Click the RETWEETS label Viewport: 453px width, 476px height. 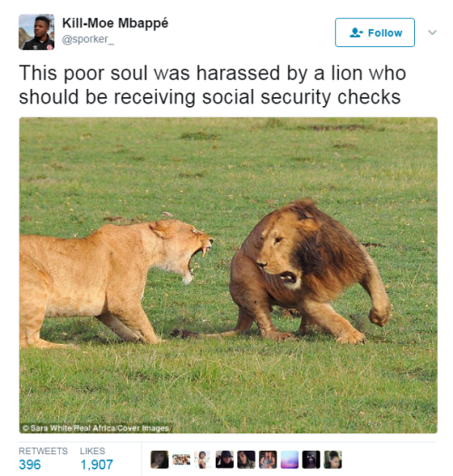pos(43,451)
